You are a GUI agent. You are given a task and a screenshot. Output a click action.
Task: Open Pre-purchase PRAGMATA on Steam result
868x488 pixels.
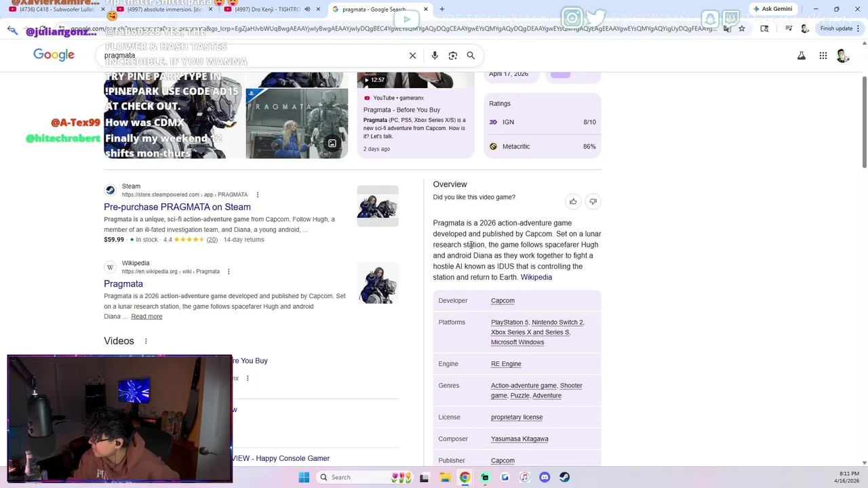tap(177, 207)
